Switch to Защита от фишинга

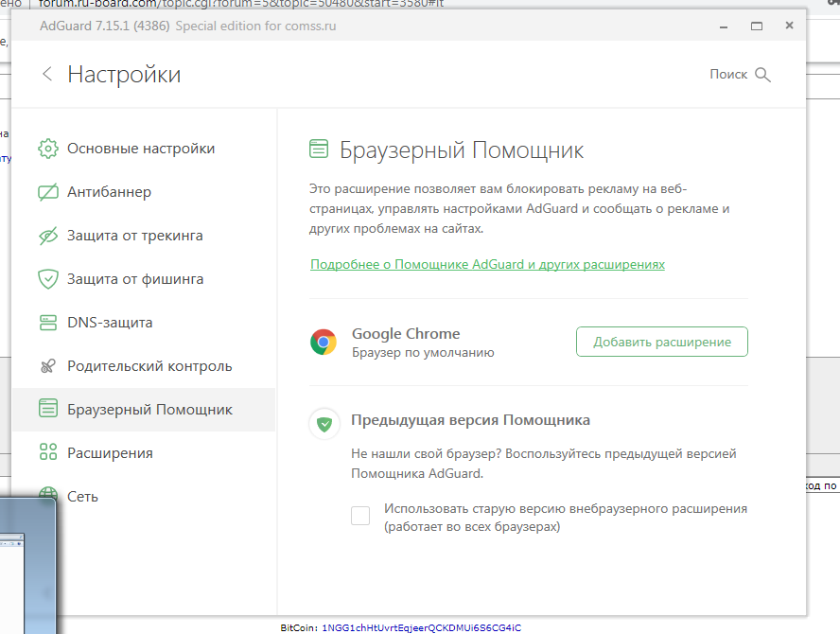tap(135, 279)
